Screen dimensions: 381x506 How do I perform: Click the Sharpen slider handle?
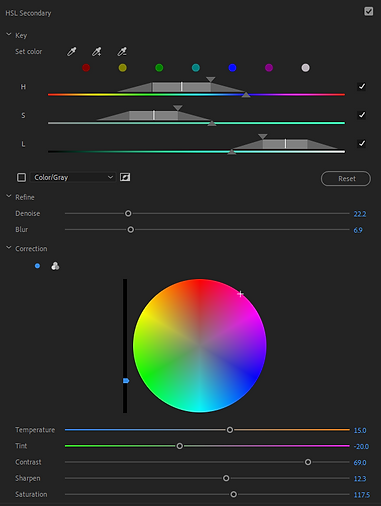tap(226, 478)
